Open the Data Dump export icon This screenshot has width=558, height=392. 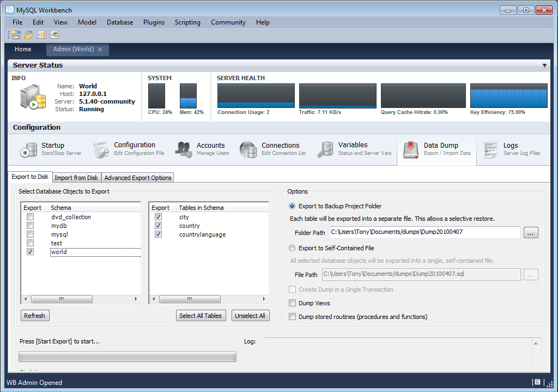tap(410, 148)
